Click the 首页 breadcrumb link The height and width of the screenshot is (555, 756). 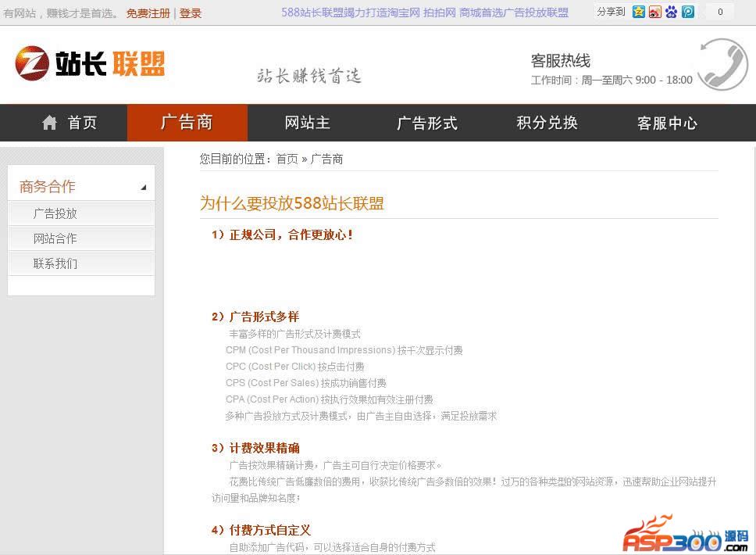[287, 159]
